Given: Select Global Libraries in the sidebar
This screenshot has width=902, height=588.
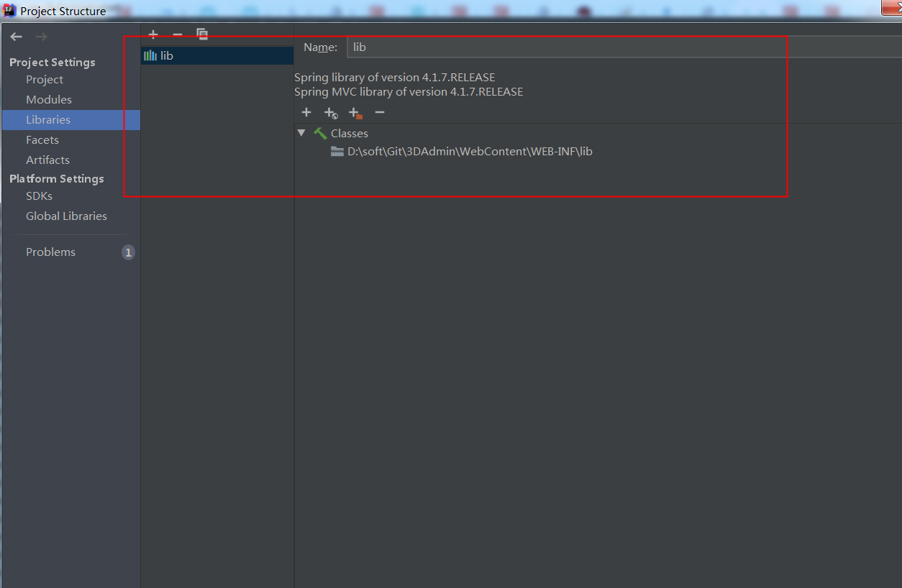Looking at the screenshot, I should coord(66,216).
